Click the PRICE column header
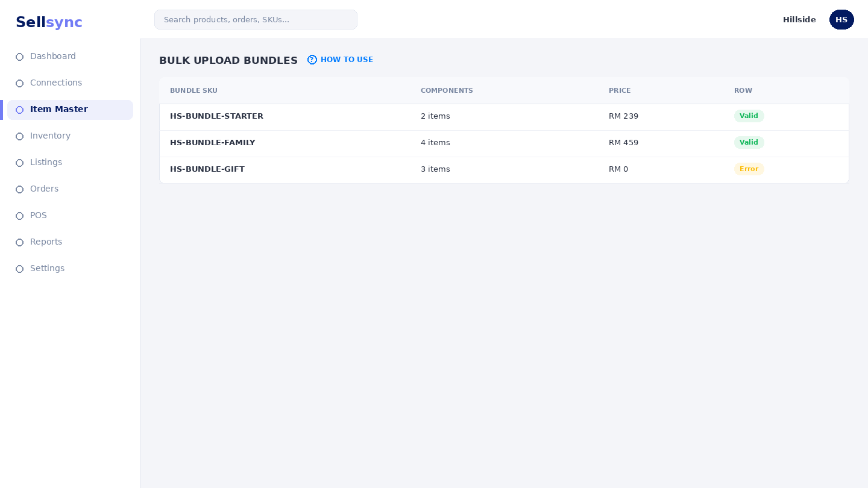This screenshot has width=868, height=488. pyautogui.click(x=620, y=90)
